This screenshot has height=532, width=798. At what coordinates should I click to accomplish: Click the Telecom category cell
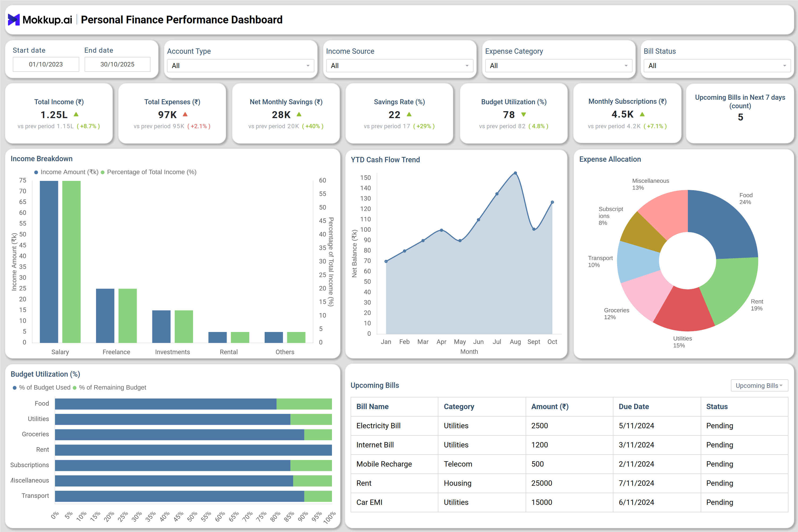[458, 464]
